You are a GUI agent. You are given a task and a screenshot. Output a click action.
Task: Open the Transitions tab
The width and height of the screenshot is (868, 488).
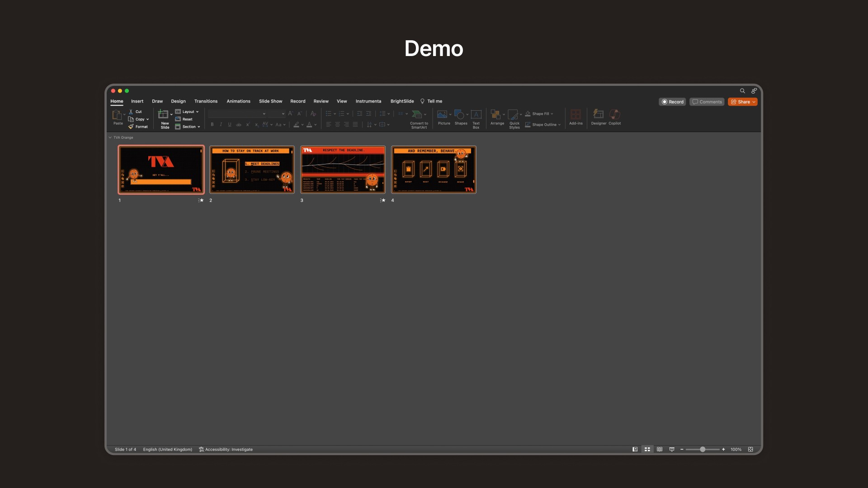click(x=206, y=101)
